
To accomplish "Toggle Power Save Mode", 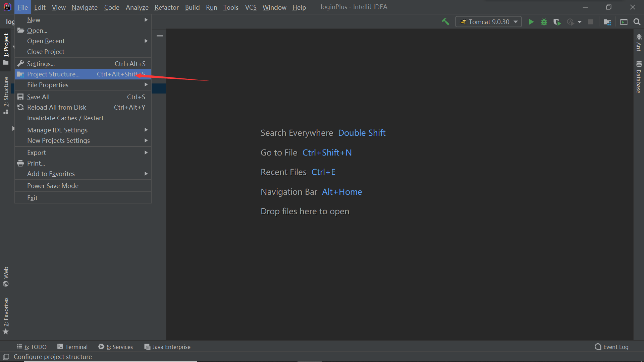I will click(x=53, y=186).
